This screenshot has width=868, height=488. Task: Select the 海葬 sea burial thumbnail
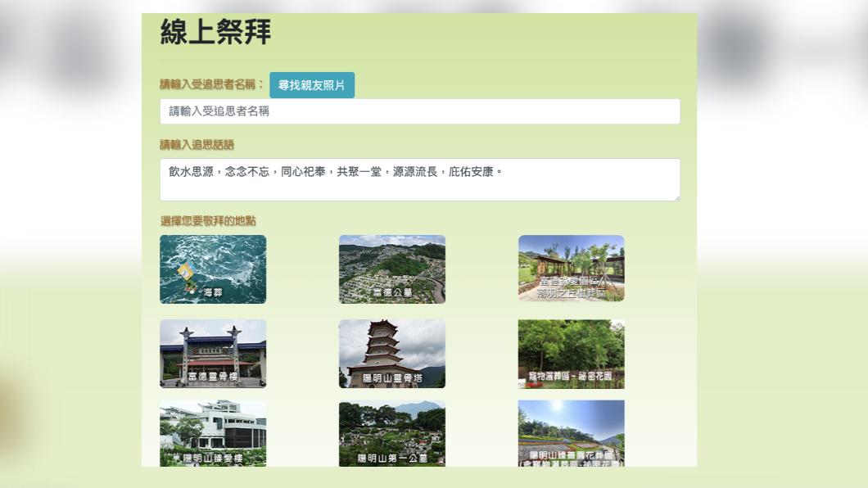[x=213, y=269]
